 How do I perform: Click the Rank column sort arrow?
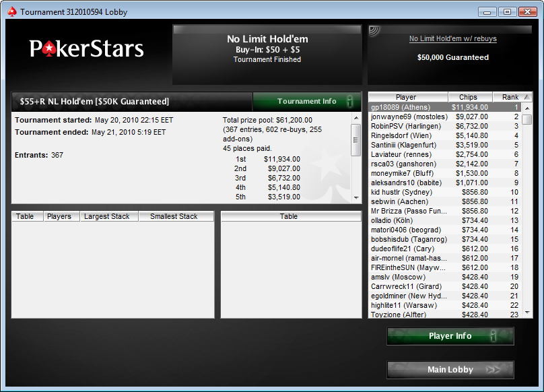pos(526,97)
